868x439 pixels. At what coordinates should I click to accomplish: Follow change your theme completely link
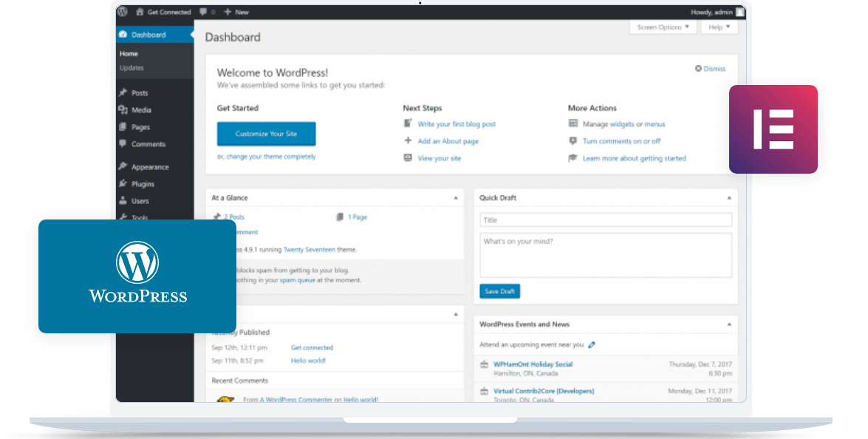tap(271, 157)
